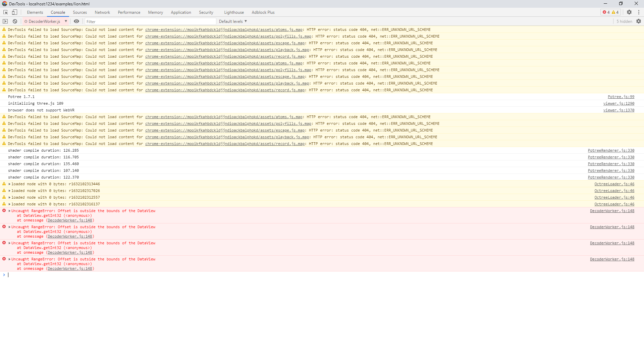Open the Default levels dropdown
This screenshot has width=644, height=349.
click(233, 21)
